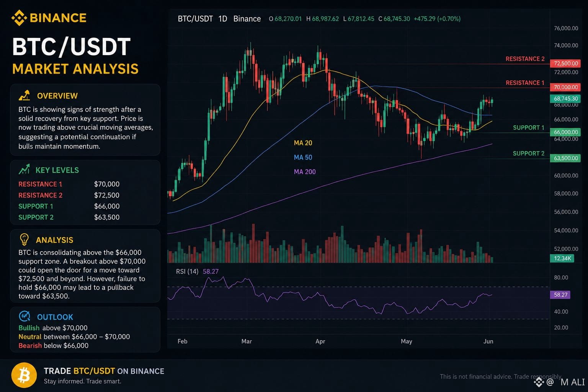Click the purple MA 200 legend label
This screenshot has height=392, width=588.
pyautogui.click(x=305, y=172)
